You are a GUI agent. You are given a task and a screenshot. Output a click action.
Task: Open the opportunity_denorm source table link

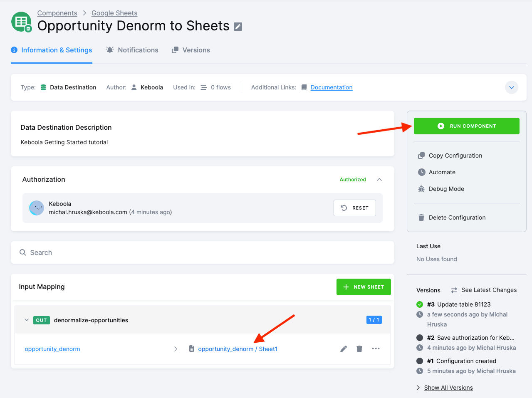52,349
